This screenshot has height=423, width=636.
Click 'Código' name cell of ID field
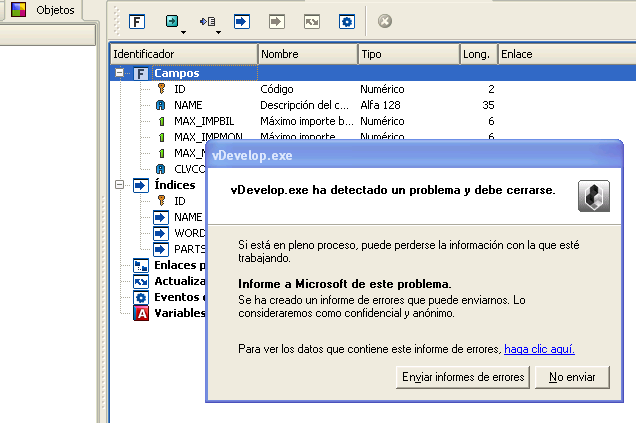[277, 89]
